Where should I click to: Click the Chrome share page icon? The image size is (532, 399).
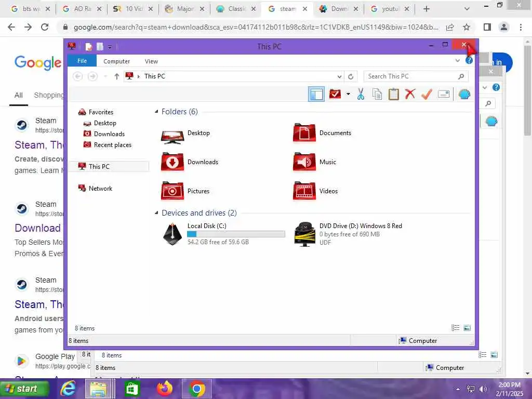(x=450, y=27)
